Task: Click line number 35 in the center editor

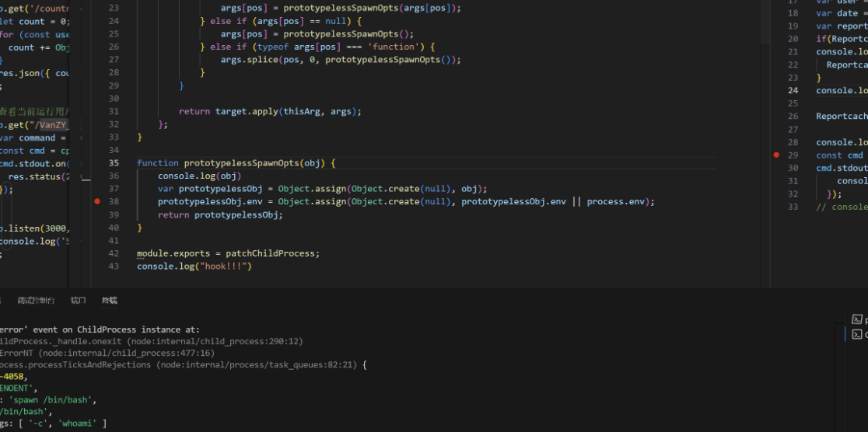Action: 114,162
